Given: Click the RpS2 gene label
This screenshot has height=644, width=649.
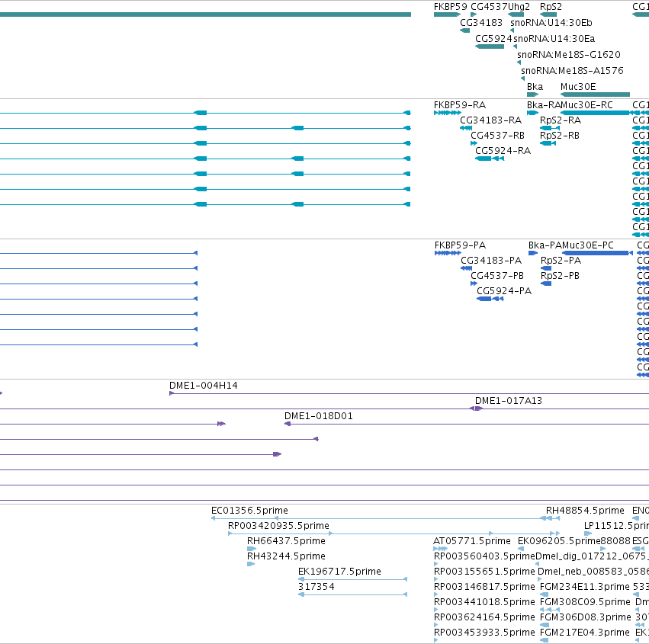Looking at the screenshot, I should tap(551, 7).
